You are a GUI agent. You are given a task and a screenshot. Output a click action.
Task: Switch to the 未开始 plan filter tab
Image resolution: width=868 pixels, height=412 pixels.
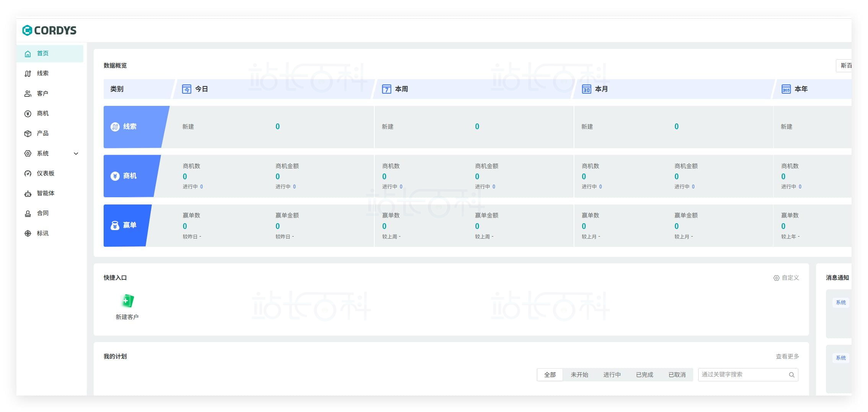[579, 375]
